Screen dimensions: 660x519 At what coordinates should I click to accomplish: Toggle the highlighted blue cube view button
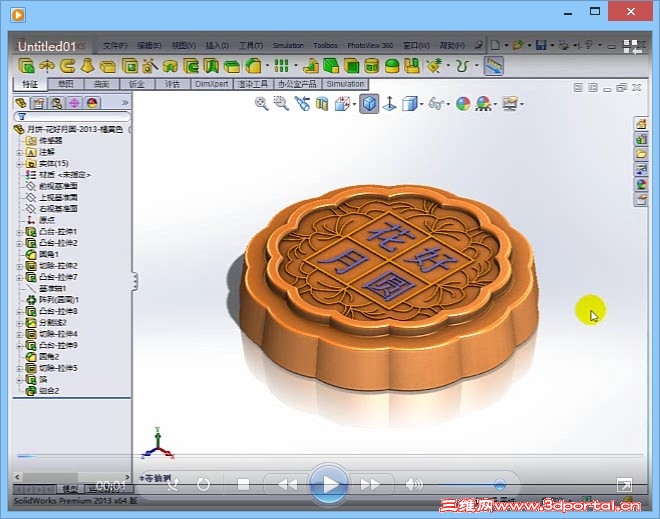369,104
